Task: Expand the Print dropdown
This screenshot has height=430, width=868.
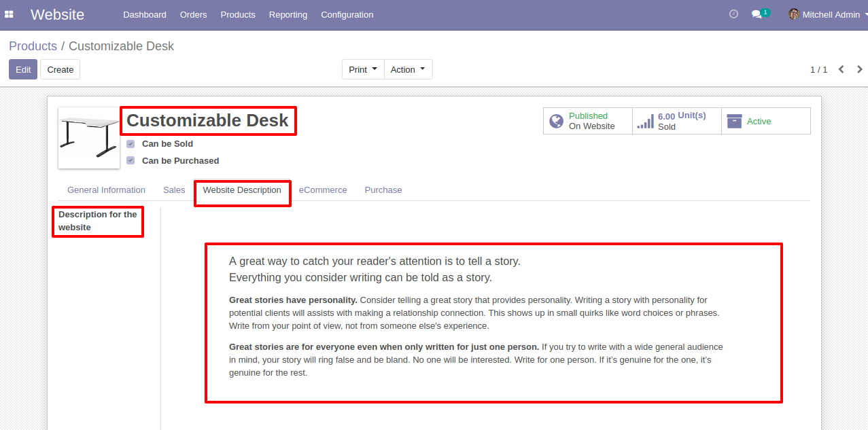Action: coord(363,69)
